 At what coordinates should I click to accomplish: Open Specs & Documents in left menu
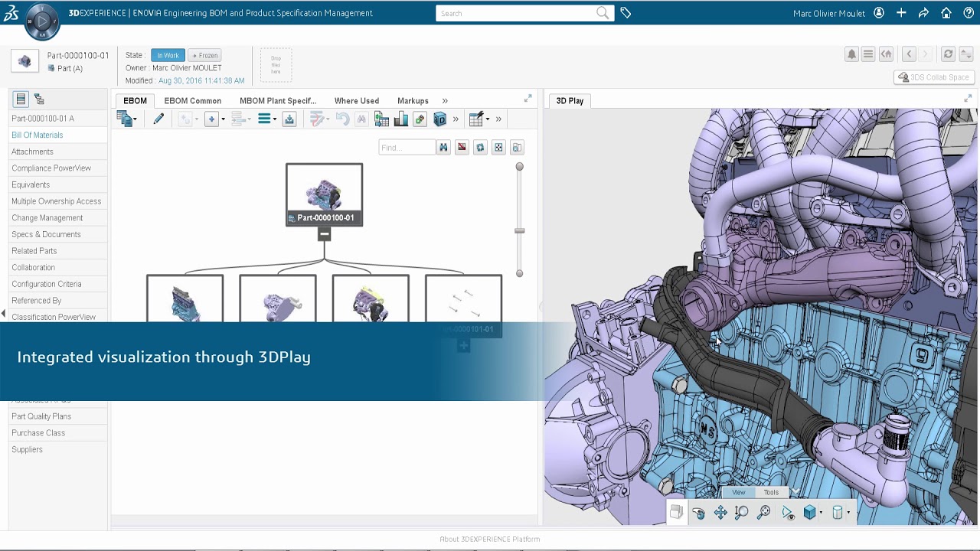pos(46,234)
